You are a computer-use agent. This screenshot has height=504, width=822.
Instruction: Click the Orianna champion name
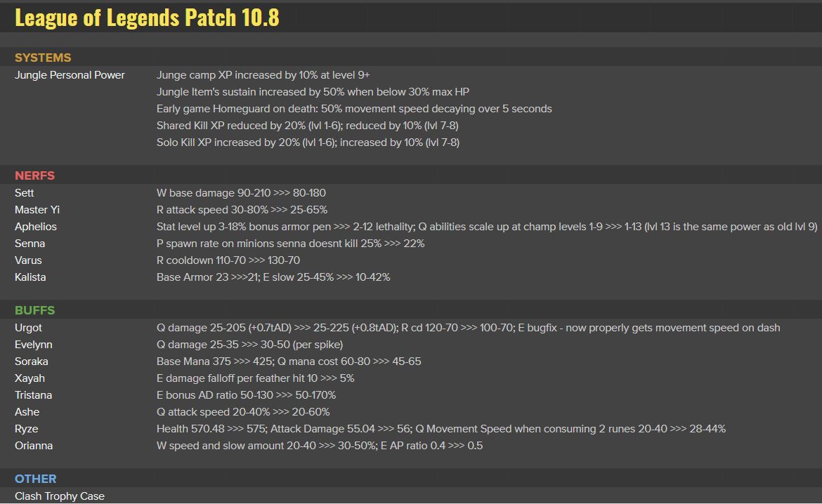[x=34, y=445]
